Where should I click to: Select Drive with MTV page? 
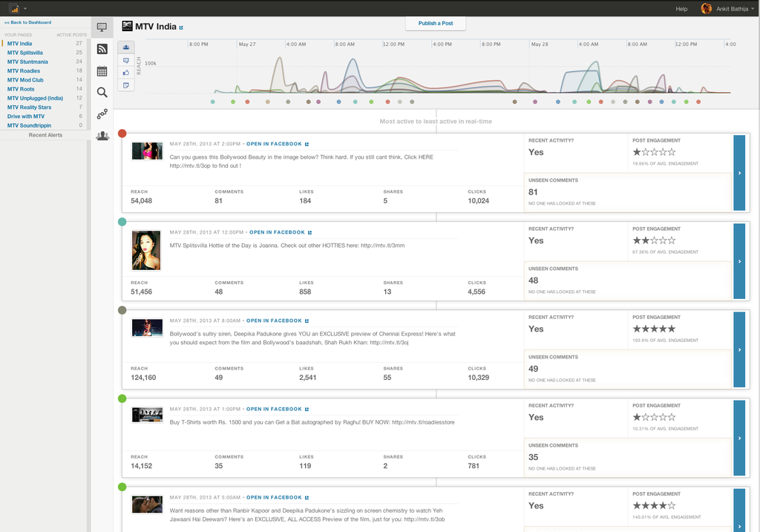tap(26, 116)
